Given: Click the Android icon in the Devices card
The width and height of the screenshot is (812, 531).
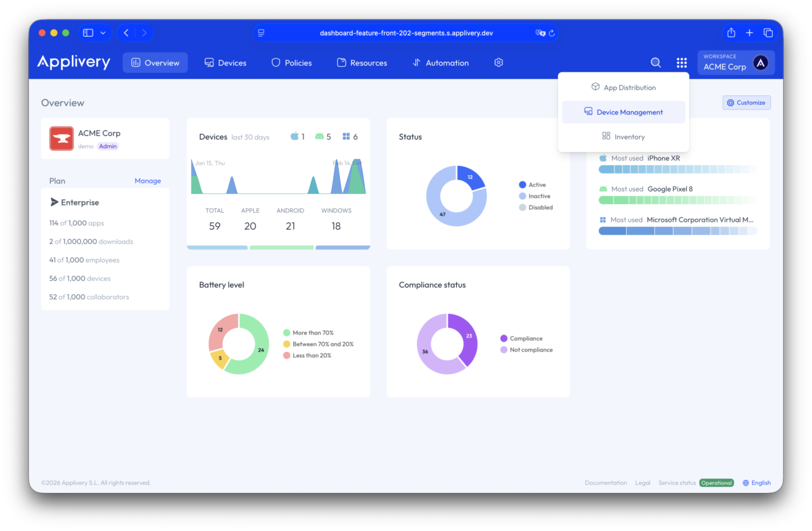Looking at the screenshot, I should [320, 136].
